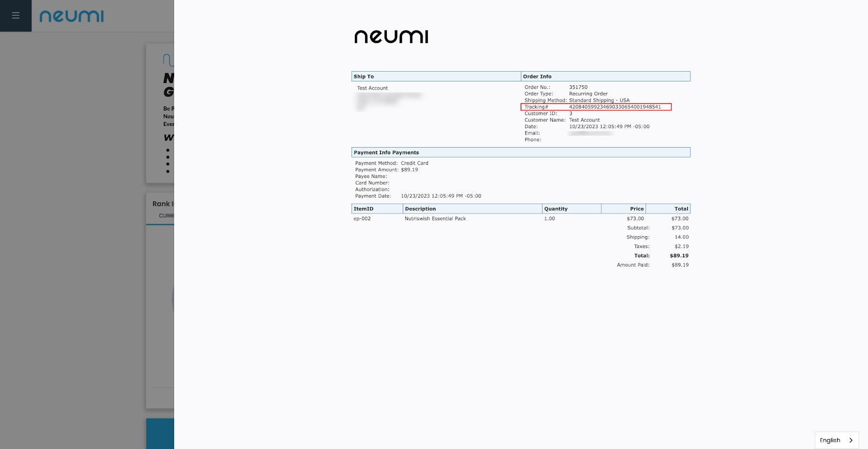This screenshot has width=868, height=449.
Task: Click the blue button at bottom left
Action: (160, 433)
